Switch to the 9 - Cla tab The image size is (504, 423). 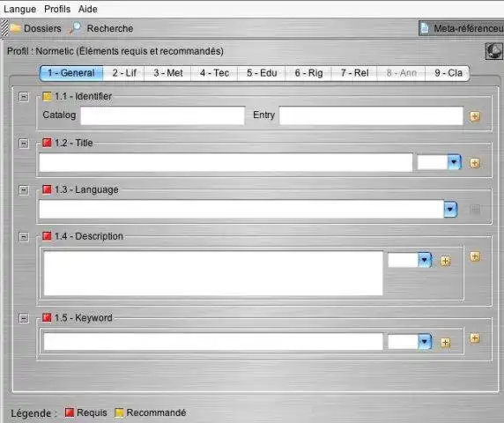pyautogui.click(x=448, y=73)
